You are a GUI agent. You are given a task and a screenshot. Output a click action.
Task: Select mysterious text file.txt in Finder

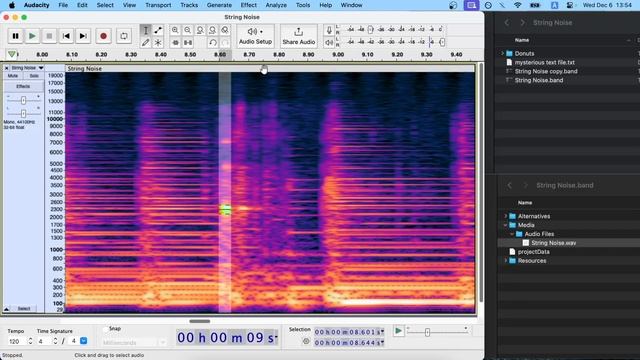point(544,62)
